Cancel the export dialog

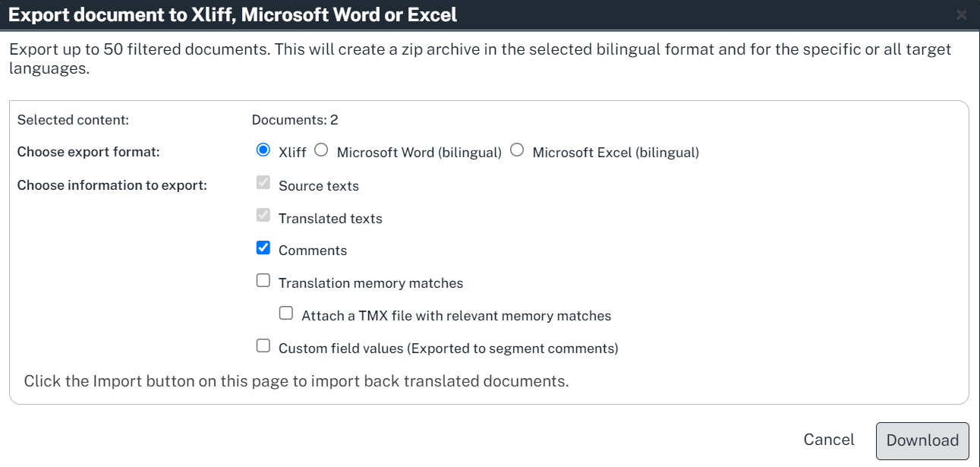point(829,440)
